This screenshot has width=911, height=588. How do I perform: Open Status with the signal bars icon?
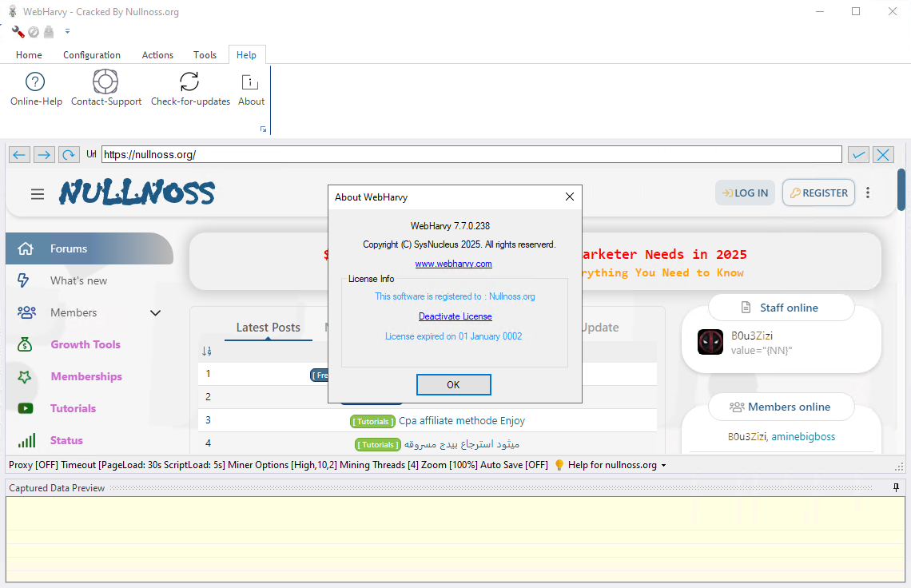[x=26, y=440]
